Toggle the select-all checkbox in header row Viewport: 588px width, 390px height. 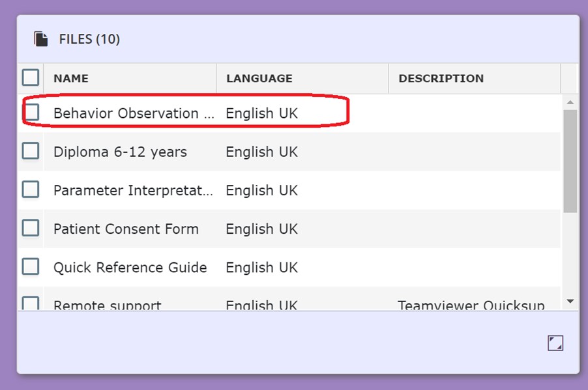click(31, 78)
